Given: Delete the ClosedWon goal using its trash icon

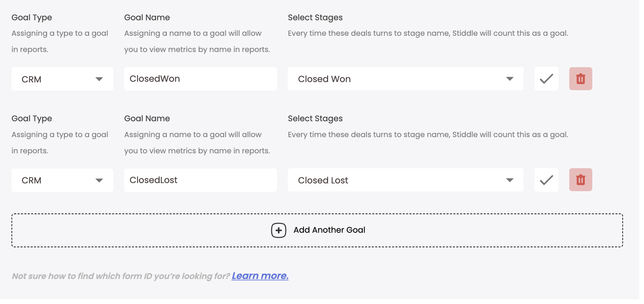Looking at the screenshot, I should [580, 79].
